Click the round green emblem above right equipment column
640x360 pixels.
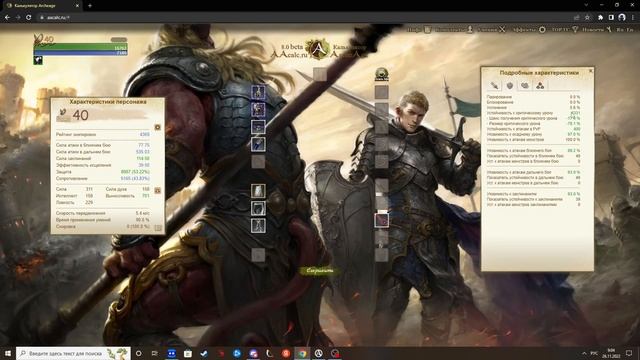click(x=381, y=74)
